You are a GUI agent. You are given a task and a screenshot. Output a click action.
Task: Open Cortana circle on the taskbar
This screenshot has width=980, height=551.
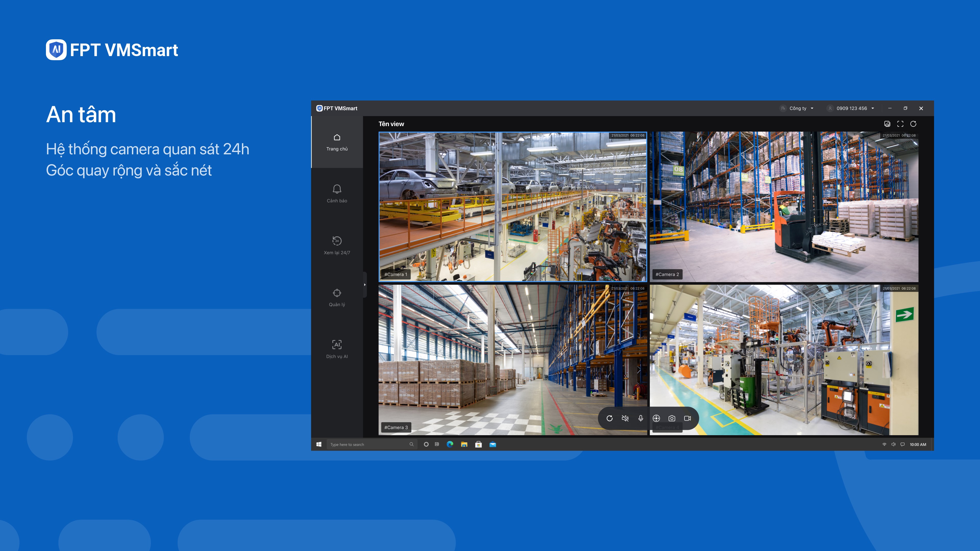click(x=426, y=445)
